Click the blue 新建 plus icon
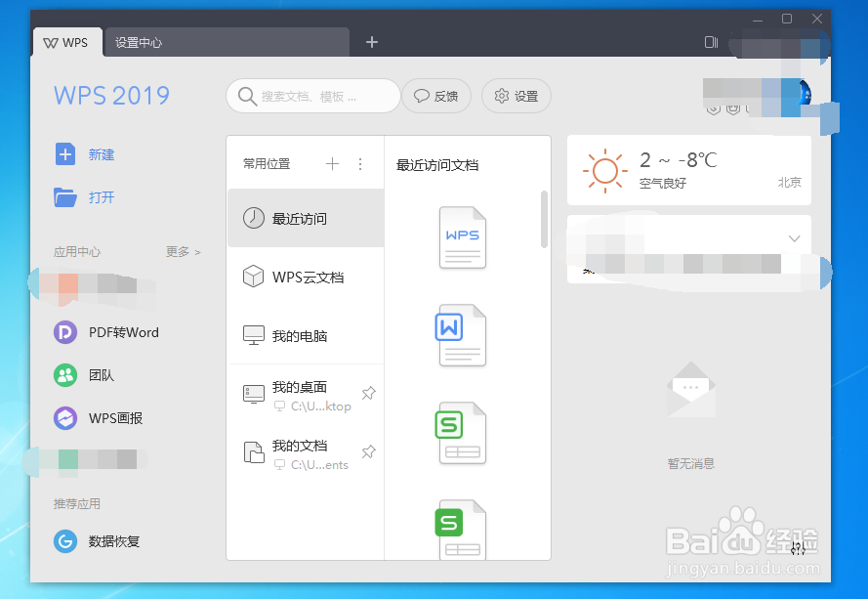 tap(65, 154)
